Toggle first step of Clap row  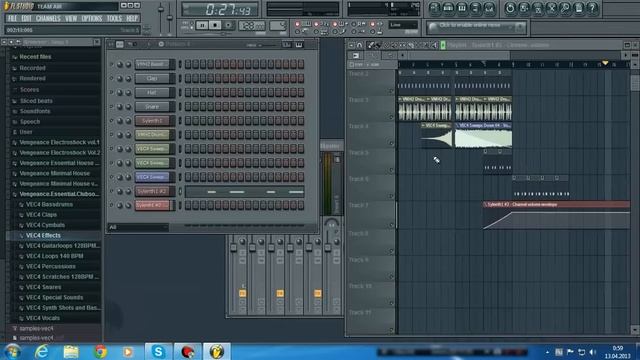point(188,78)
